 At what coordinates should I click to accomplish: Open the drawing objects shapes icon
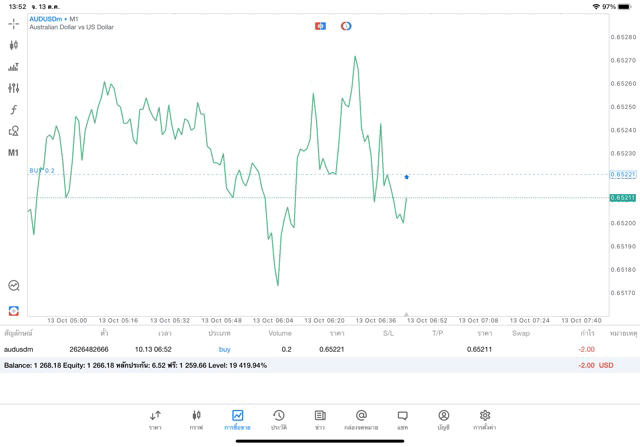pyautogui.click(x=14, y=131)
